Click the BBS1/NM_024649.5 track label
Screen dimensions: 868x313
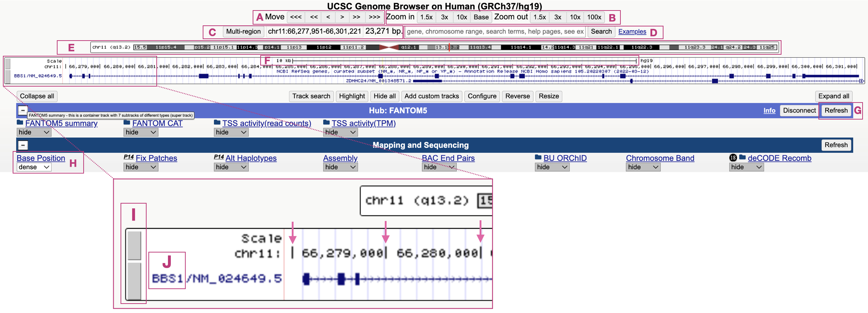(x=38, y=76)
